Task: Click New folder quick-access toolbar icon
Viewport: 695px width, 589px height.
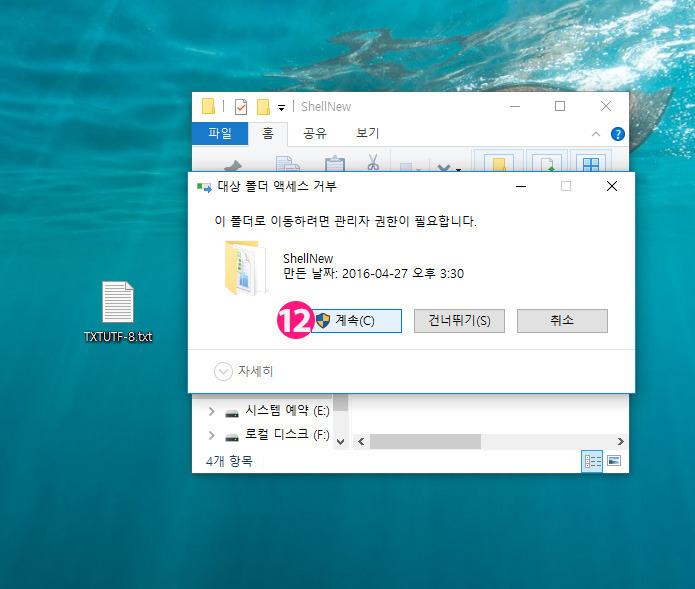Action: [263, 107]
